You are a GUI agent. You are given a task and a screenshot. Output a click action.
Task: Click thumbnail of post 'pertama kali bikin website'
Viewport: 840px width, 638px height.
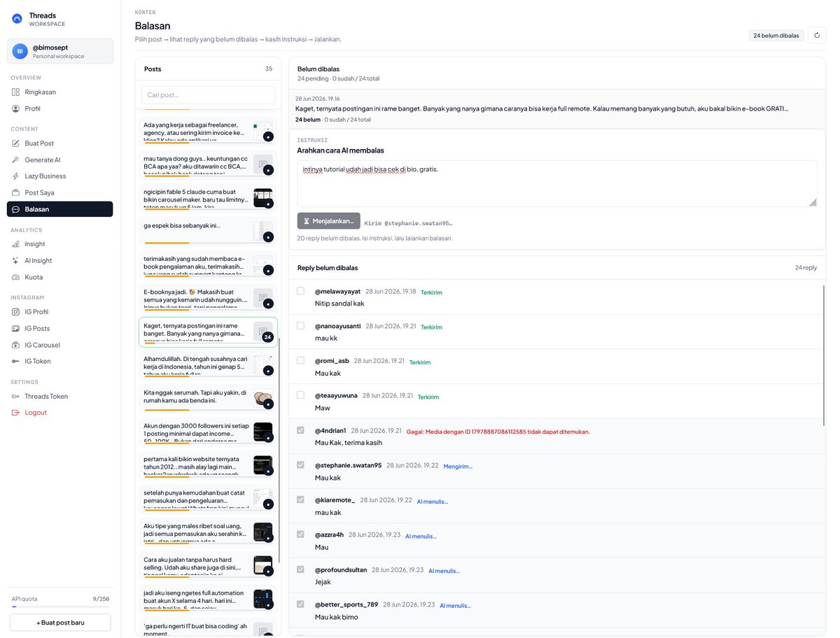(x=263, y=465)
